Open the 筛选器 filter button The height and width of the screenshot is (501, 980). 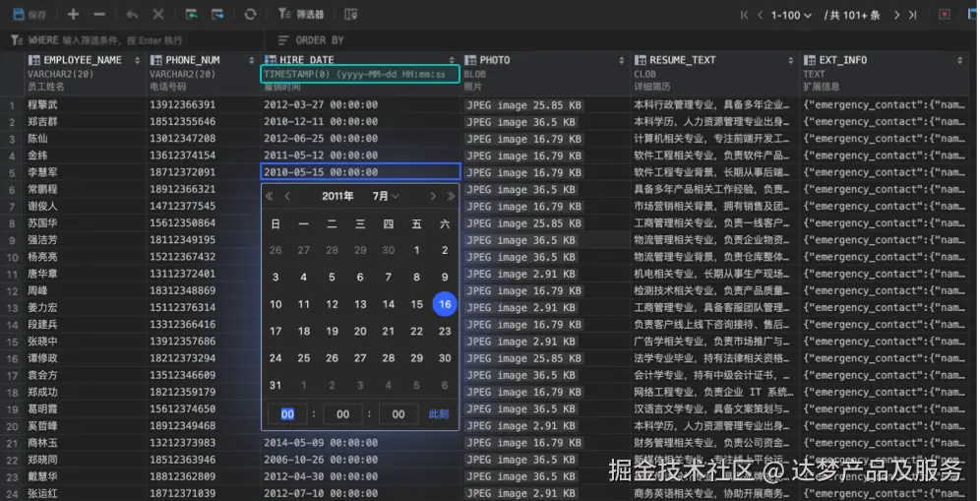click(x=301, y=14)
